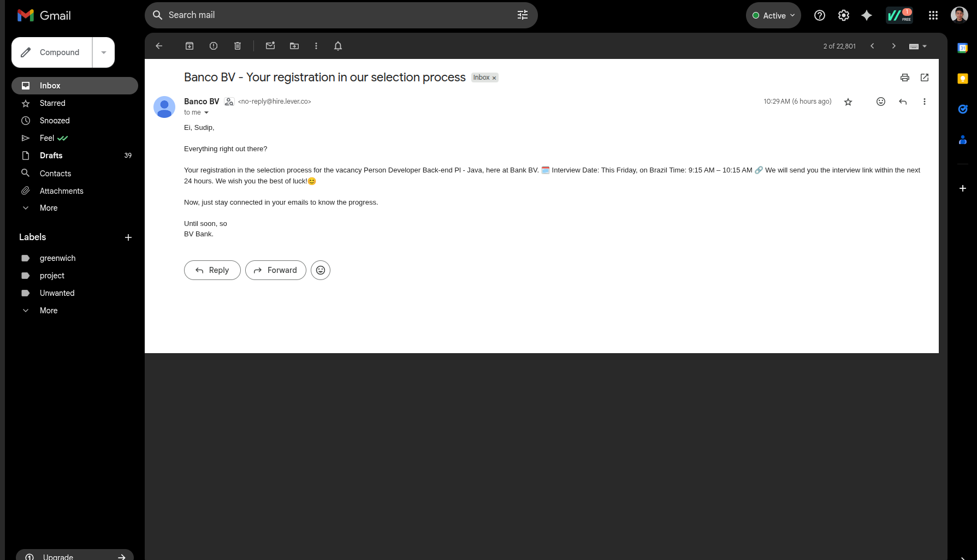Open Google Keep side panel

click(963, 79)
